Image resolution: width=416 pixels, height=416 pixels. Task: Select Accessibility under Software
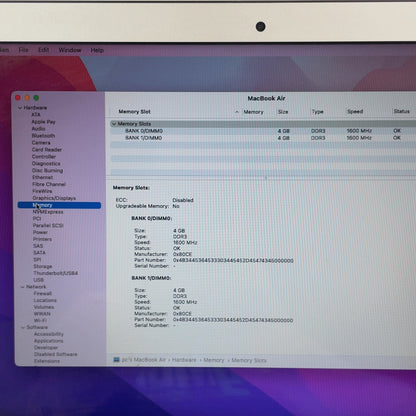coord(49,334)
